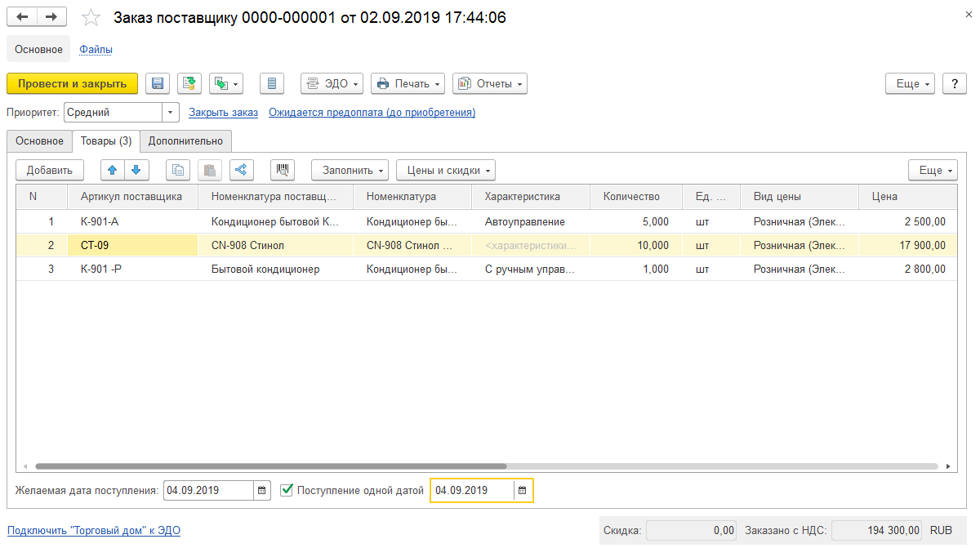
Task: Toggle 'Поступление одной датой' checkbox
Action: (x=287, y=490)
